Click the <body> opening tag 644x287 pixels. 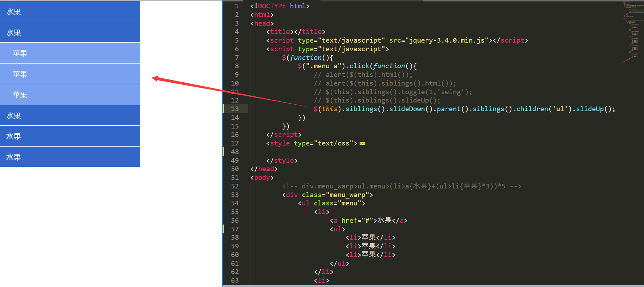(x=262, y=178)
